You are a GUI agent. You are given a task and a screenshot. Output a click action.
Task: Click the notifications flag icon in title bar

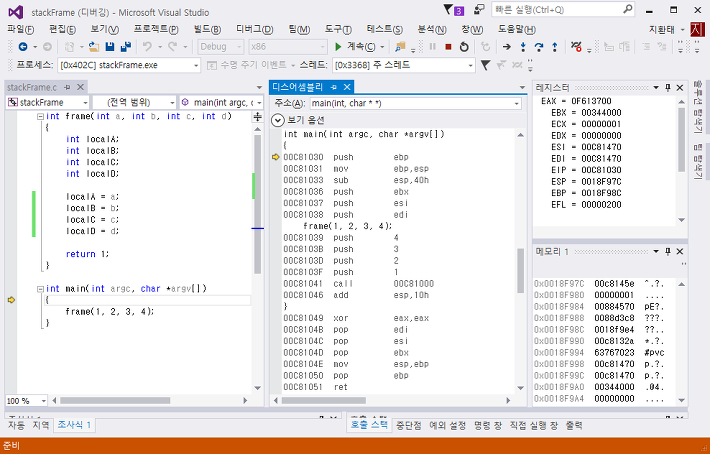click(x=448, y=10)
